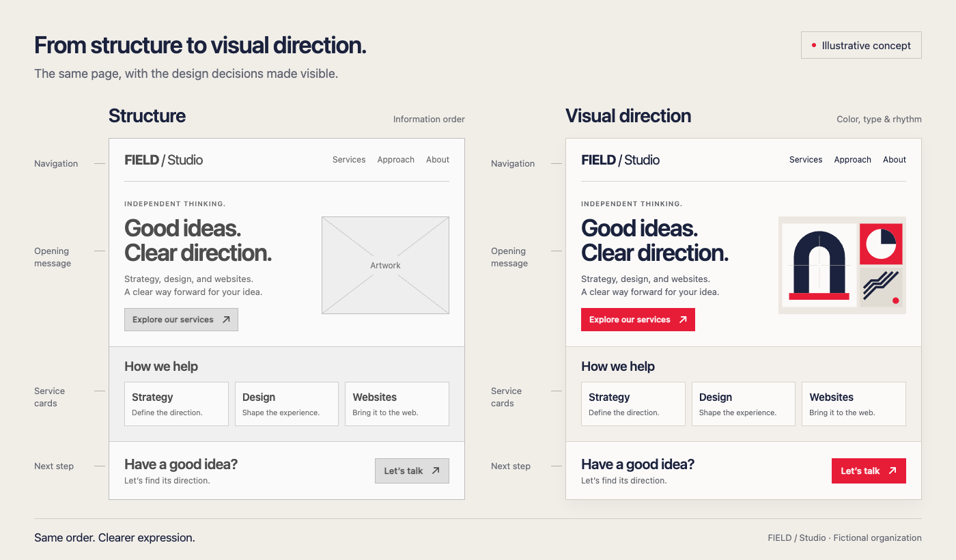Open the Websites card in the Structure wireframe

[x=397, y=404]
